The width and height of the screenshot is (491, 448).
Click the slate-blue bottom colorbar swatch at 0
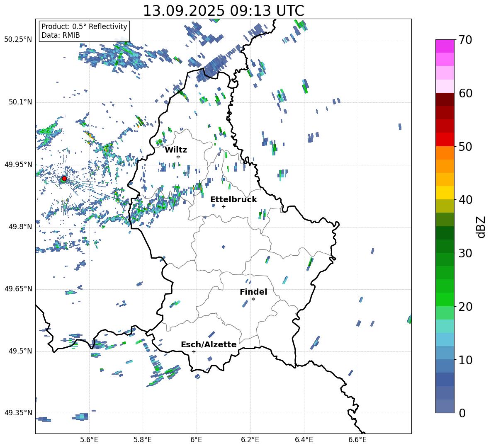coord(445,406)
